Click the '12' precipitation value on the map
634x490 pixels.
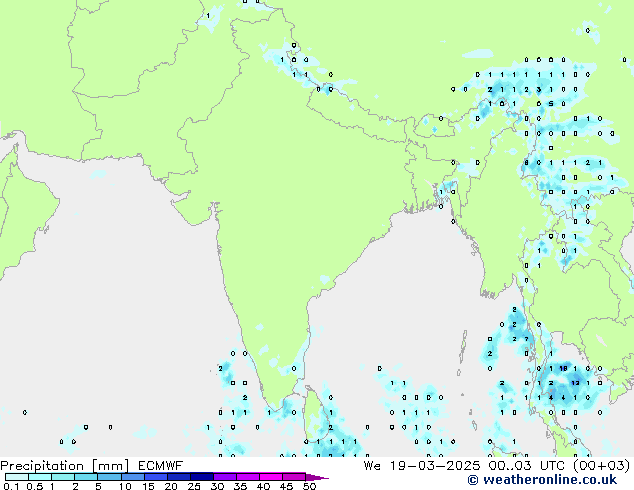575,383
